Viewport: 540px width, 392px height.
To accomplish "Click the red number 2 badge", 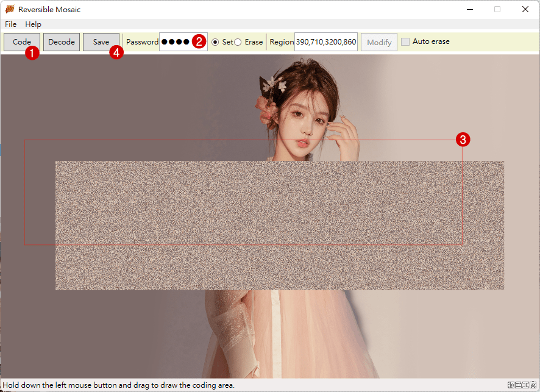I will 199,41.
